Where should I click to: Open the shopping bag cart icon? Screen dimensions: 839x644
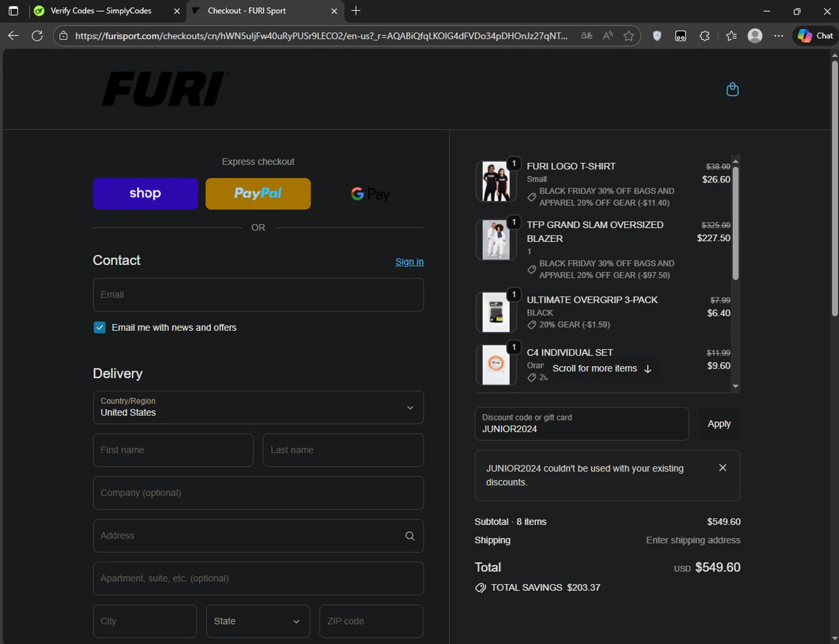coord(732,90)
